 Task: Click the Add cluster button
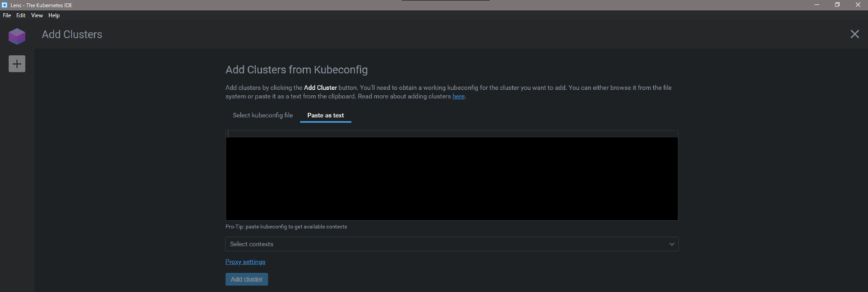(x=247, y=279)
